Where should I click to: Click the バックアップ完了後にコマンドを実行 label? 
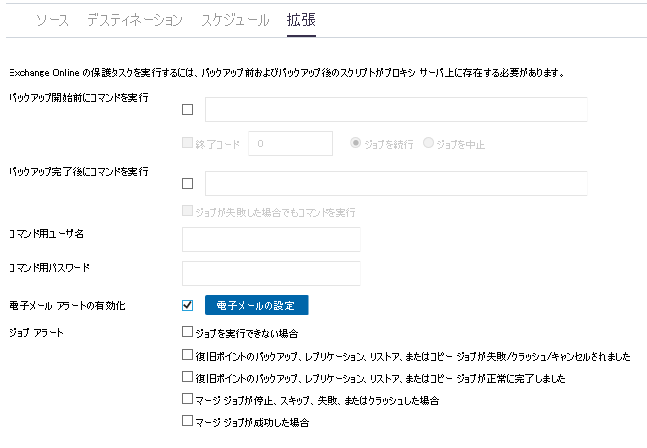tap(79, 172)
